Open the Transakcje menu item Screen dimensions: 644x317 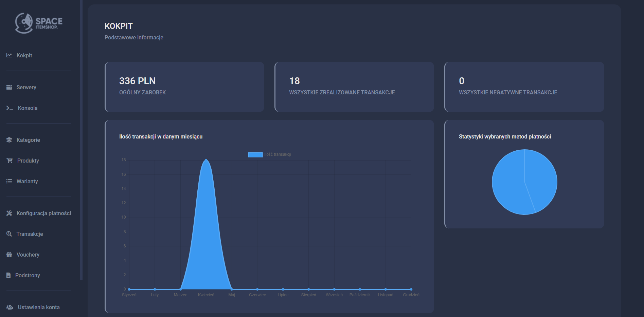30,234
